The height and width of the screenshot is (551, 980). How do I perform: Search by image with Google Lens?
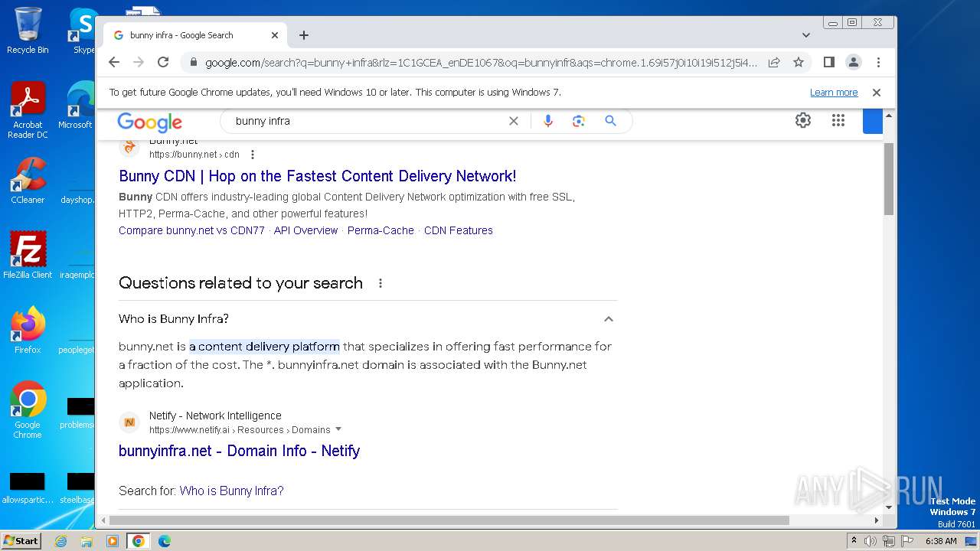click(x=578, y=121)
